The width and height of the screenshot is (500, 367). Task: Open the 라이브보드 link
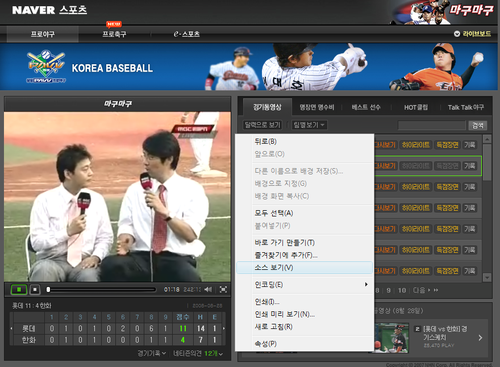477,34
